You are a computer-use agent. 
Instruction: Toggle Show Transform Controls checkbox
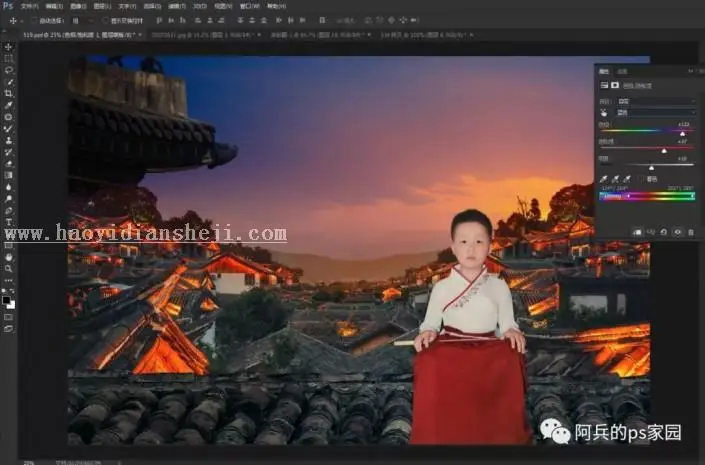click(x=105, y=21)
